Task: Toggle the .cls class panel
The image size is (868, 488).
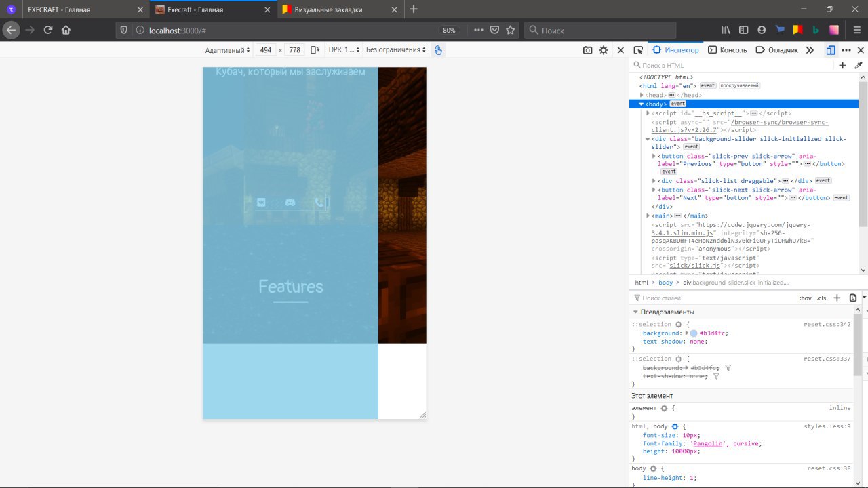Action: point(821,298)
